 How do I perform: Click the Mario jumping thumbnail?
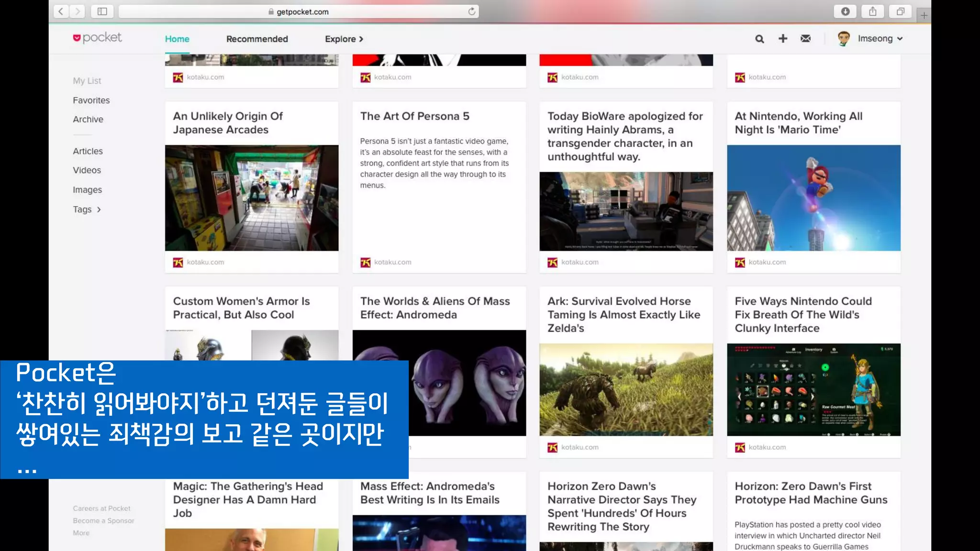[x=813, y=198]
